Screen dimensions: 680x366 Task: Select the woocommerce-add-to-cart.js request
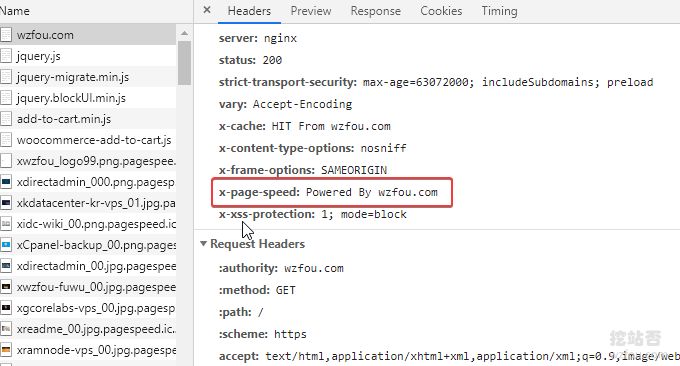88,140
